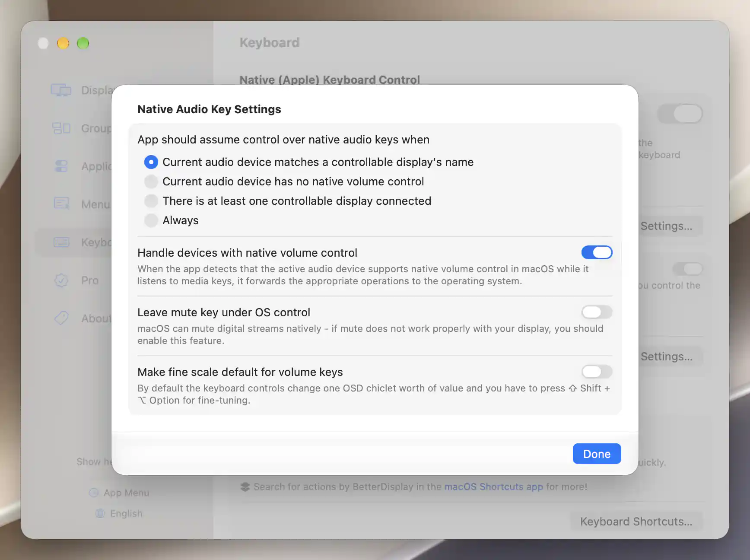This screenshot has width=750, height=560.
Task: Click the Keyboard Shortcuts... button
Action: pos(636,522)
